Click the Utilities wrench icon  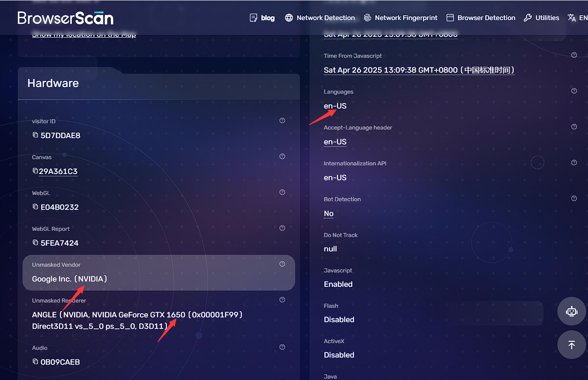coord(528,18)
